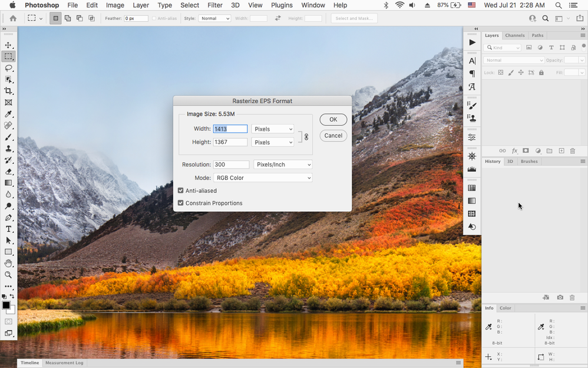Select the Move tool

click(x=8, y=45)
